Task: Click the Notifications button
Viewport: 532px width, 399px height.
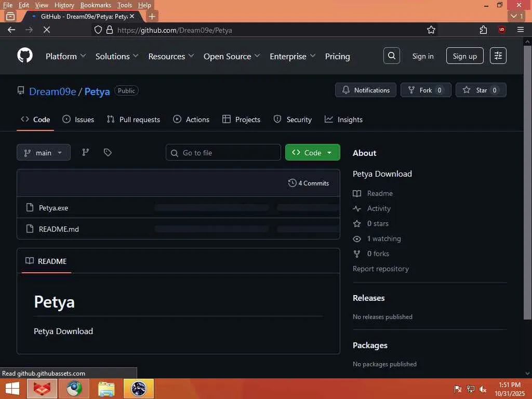Action: click(x=366, y=90)
